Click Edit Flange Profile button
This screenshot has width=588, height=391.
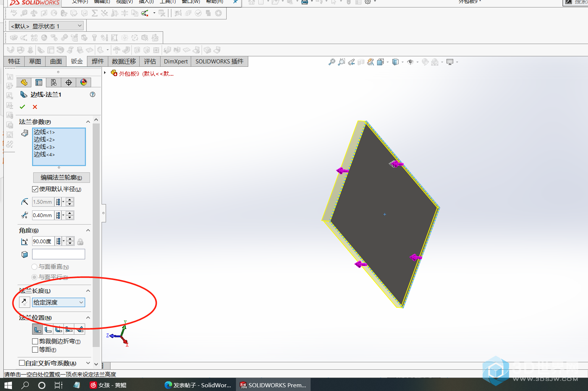click(61, 177)
